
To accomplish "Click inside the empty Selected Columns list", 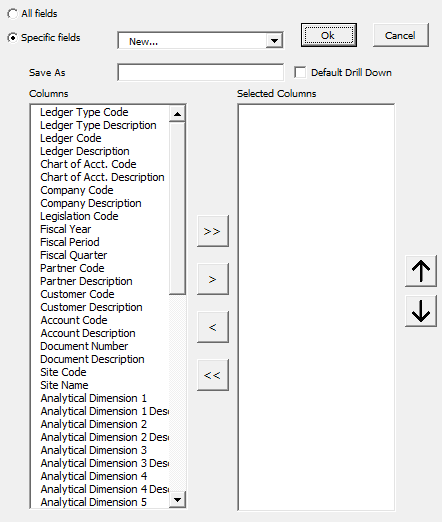I will point(316,307).
